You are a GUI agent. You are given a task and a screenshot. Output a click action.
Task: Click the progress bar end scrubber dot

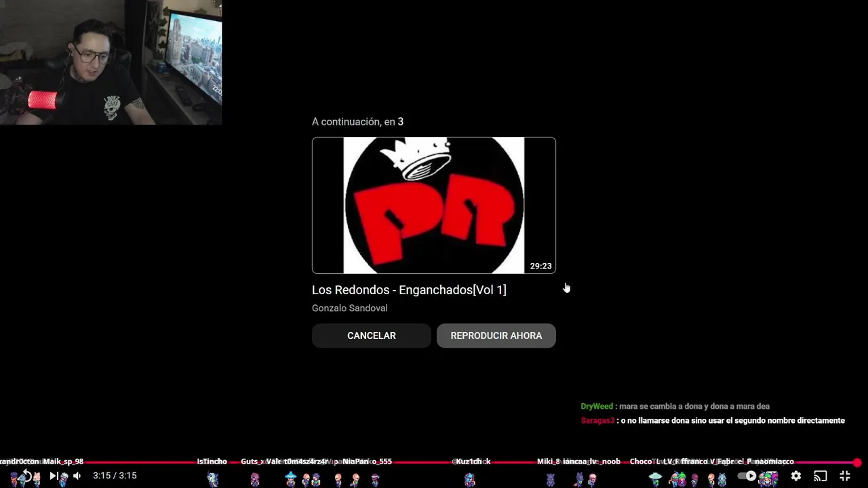(857, 463)
